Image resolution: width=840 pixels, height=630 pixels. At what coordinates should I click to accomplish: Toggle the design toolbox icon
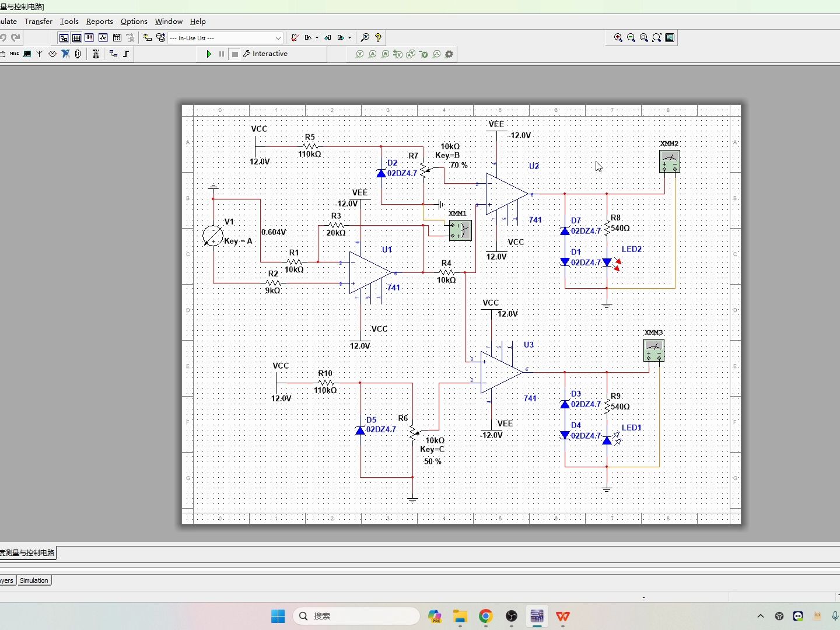click(64, 38)
